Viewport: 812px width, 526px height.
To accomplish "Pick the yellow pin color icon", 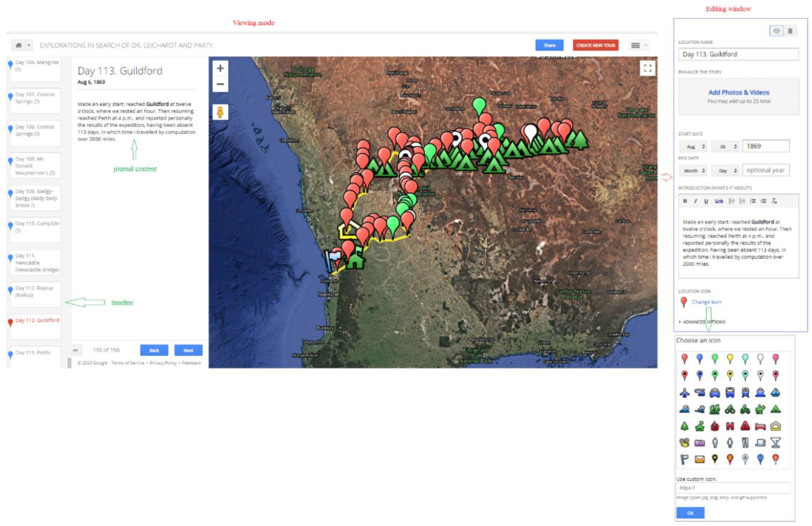I will [730, 359].
